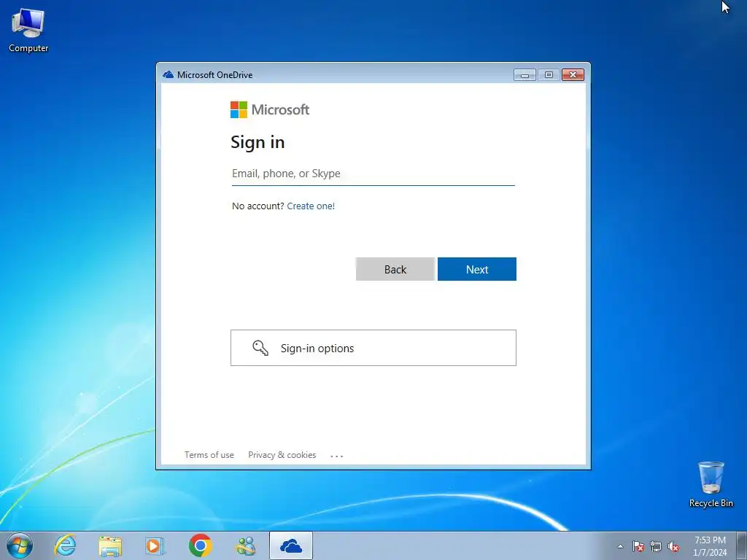Select the Recycle Bin desktop icon
Image resolution: width=747 pixels, height=560 pixels.
711,484
